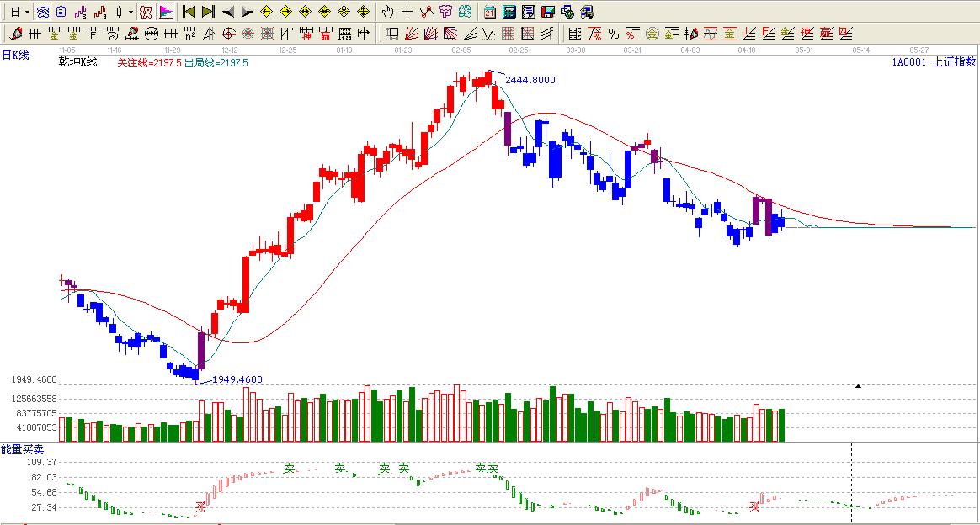Toggle the blue knot pattern icon
Image resolution: width=980 pixels, height=525 pixels.
point(42,12)
